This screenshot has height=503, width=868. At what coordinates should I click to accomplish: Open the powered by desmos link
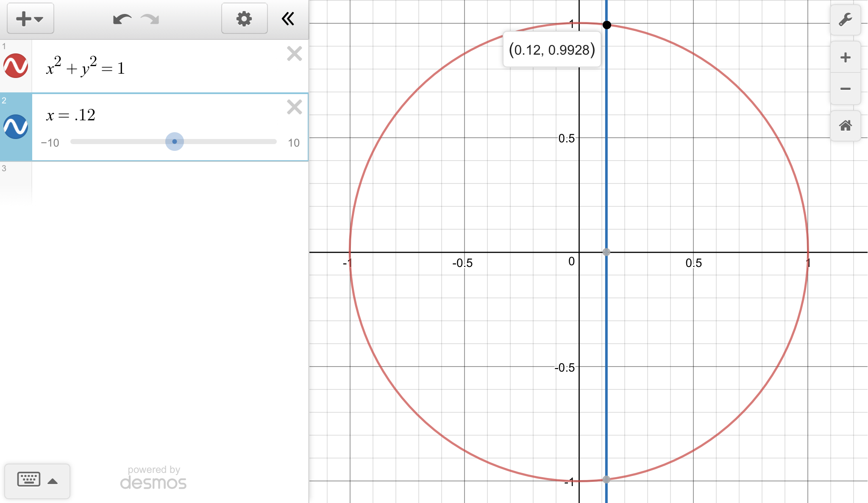[x=153, y=478]
